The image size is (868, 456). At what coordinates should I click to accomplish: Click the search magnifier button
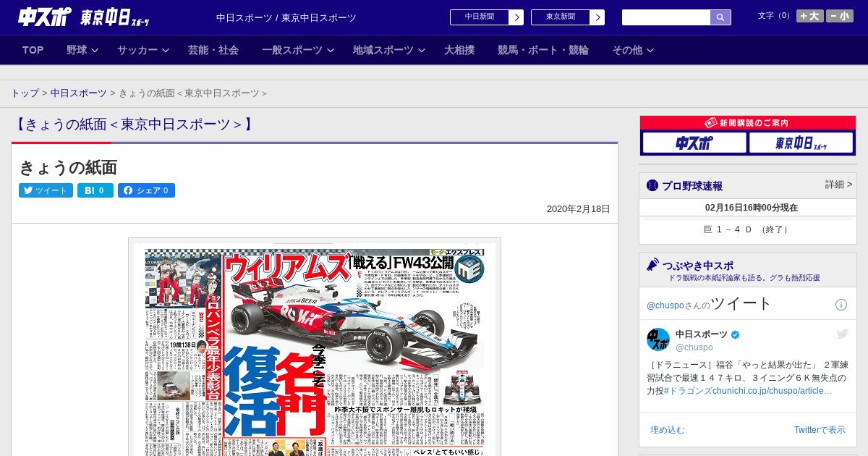720,17
